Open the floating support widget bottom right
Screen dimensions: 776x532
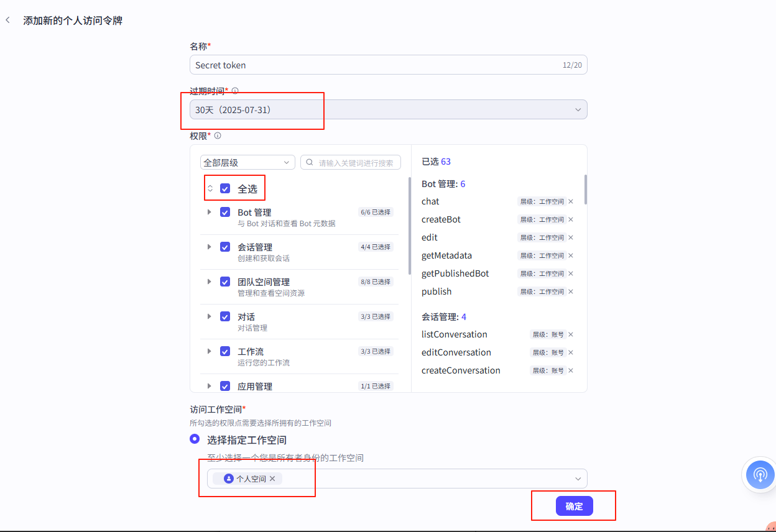point(759,475)
